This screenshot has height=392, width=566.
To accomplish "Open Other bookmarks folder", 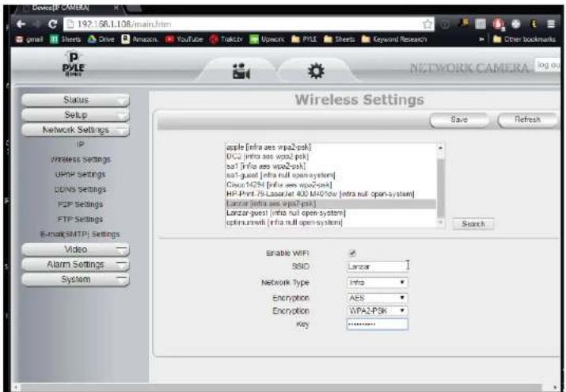I will pyautogui.click(x=524, y=40).
